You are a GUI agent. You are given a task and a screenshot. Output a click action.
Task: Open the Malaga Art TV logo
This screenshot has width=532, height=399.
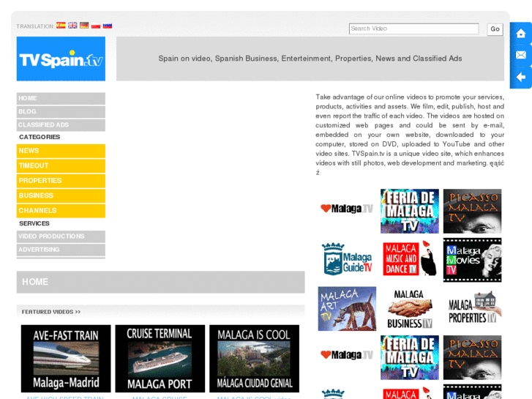click(x=347, y=309)
